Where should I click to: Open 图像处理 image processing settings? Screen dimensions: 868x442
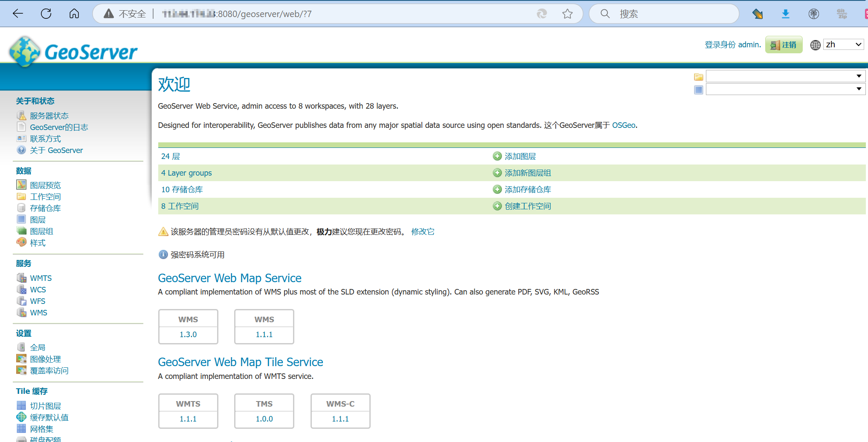tap(46, 359)
